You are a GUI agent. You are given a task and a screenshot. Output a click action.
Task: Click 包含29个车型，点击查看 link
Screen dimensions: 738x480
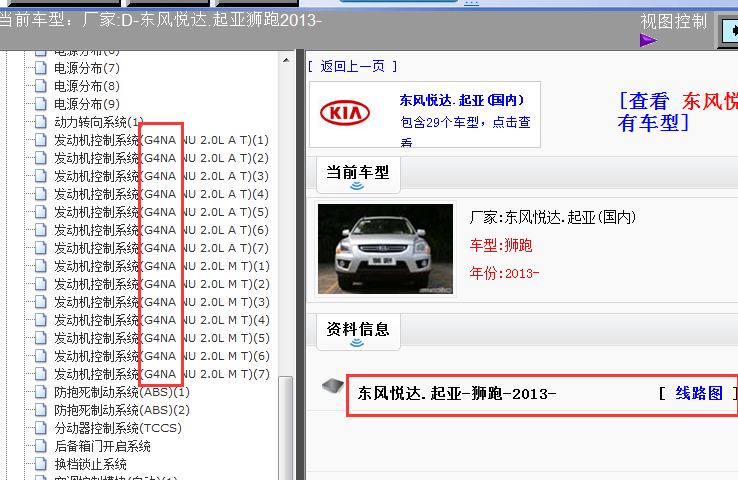(x=465, y=131)
